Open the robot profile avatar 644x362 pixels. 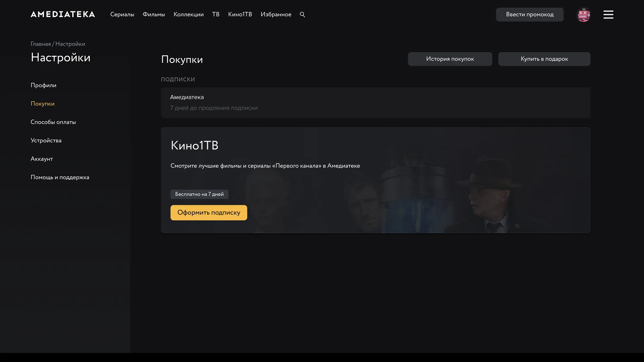point(583,15)
